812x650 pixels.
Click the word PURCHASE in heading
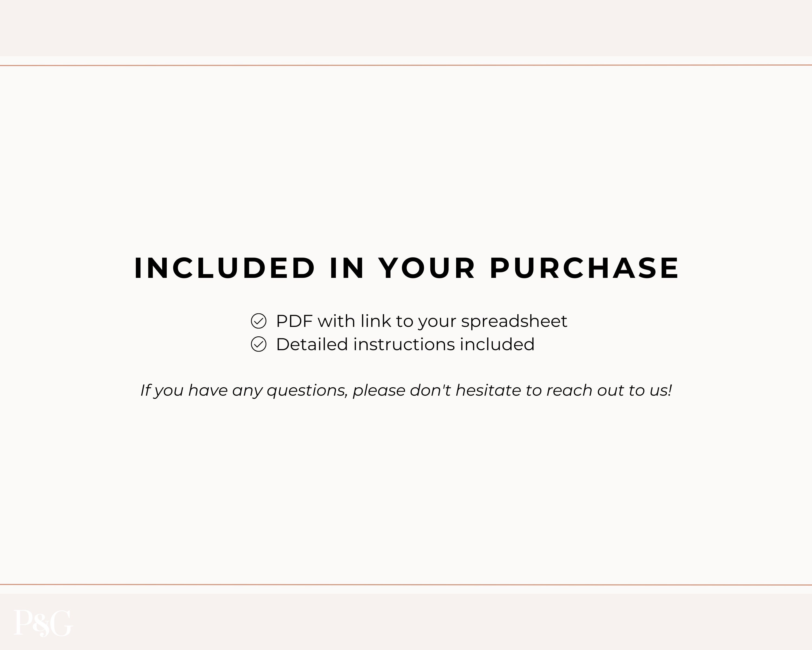coord(584,268)
